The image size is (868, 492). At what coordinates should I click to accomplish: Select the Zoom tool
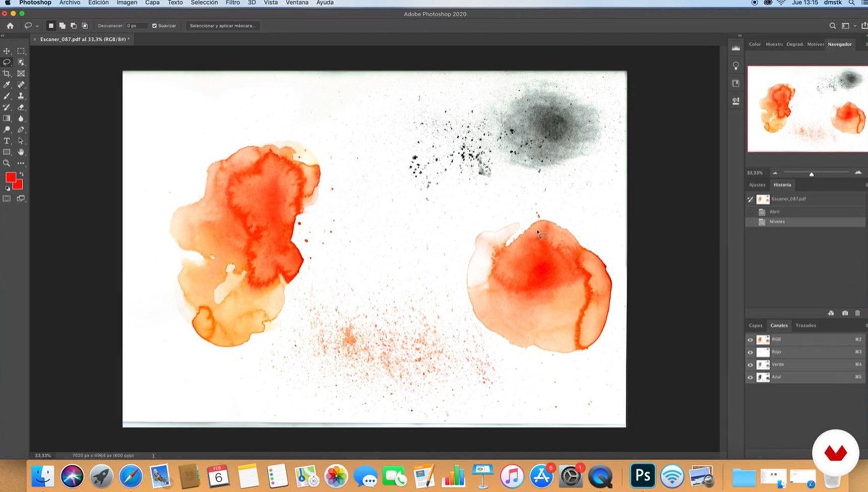pyautogui.click(x=7, y=163)
